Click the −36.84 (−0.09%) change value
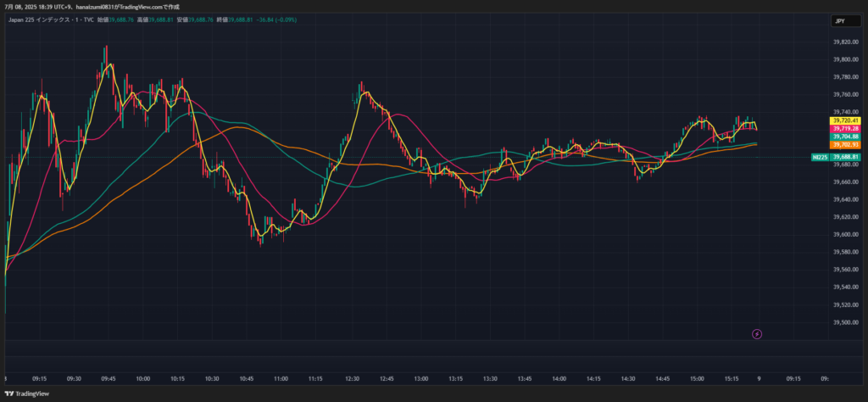Viewport: 868px width, 402px height. click(276, 20)
